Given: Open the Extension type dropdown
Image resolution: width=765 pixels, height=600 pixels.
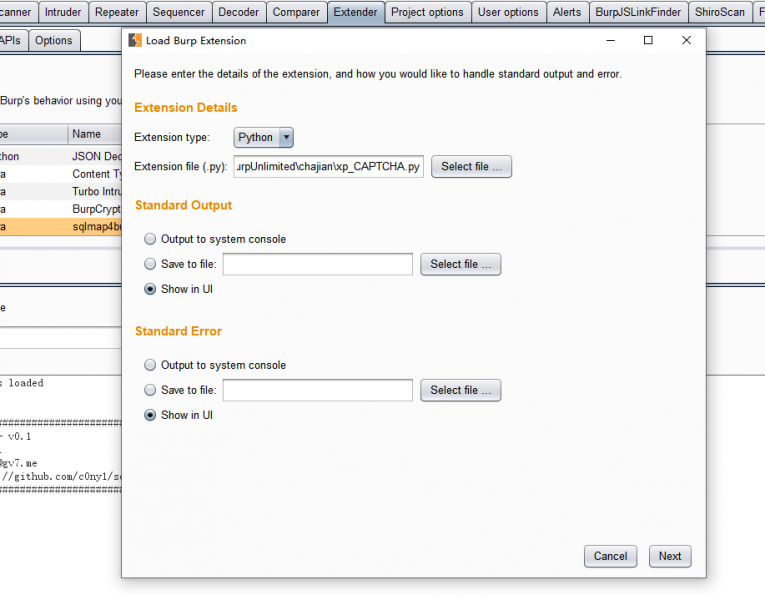Looking at the screenshot, I should click(x=264, y=137).
